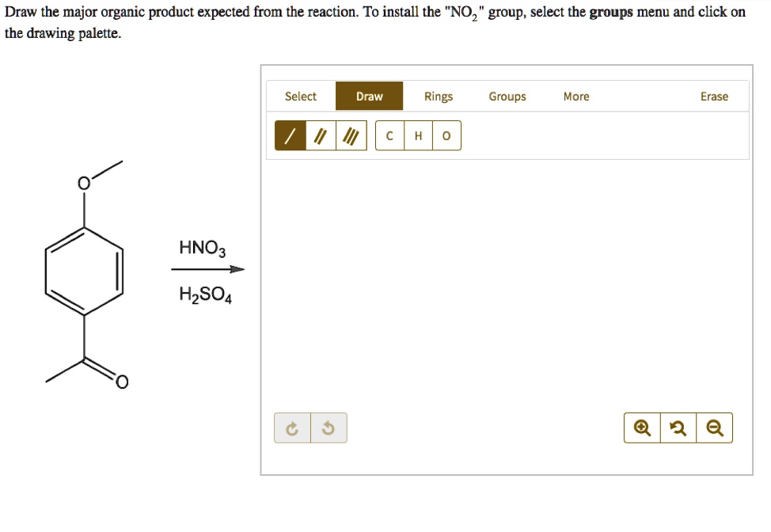The image size is (771, 532).
Task: Click the carbon (C) atom button
Action: point(389,135)
